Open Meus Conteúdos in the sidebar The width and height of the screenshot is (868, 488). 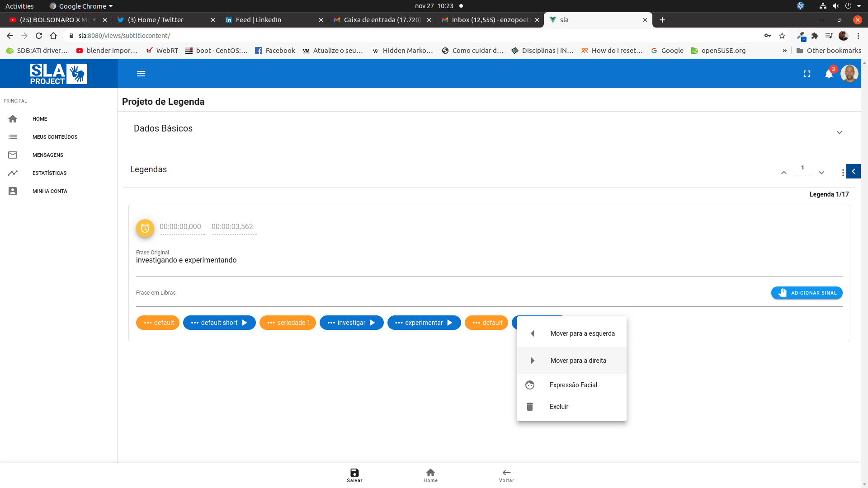55,137
